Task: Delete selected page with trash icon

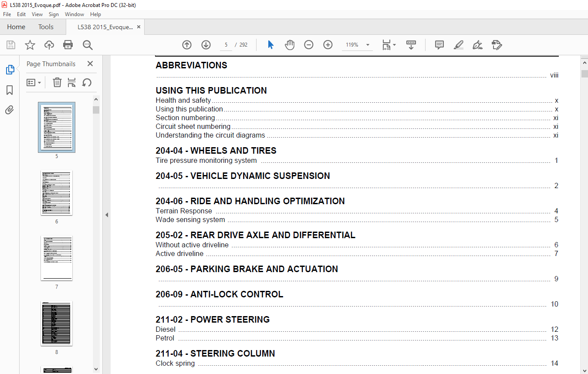Action: pyautogui.click(x=57, y=82)
